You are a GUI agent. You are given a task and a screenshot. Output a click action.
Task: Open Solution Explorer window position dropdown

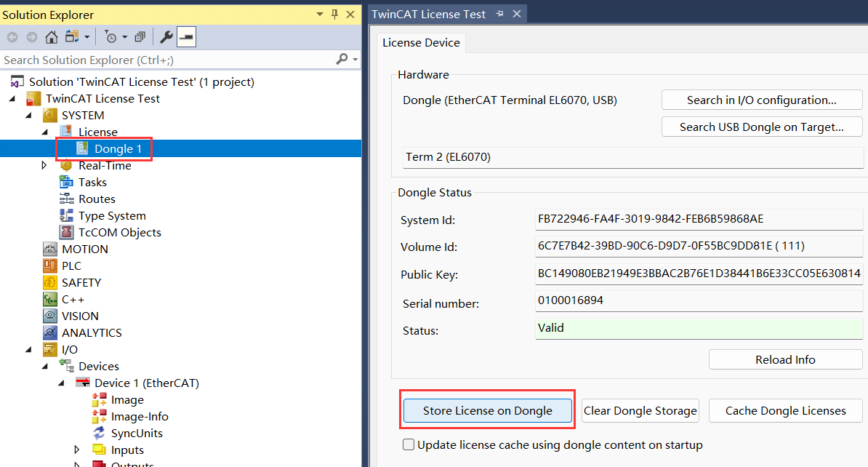click(319, 15)
